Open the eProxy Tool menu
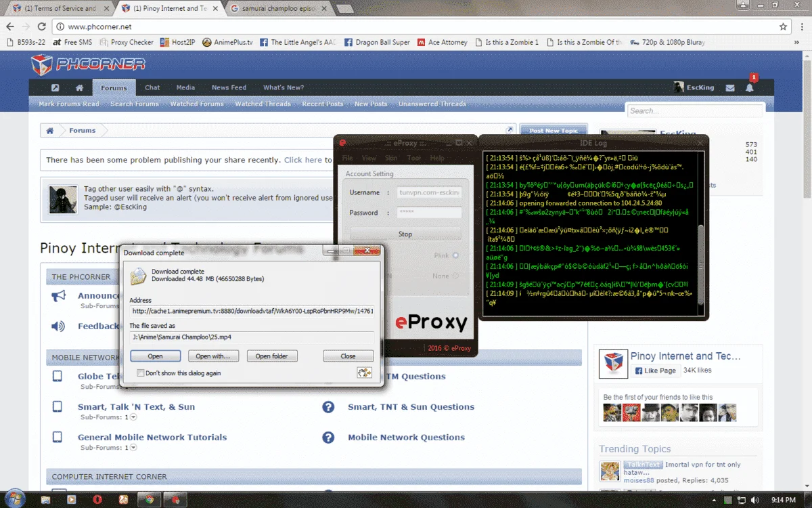This screenshot has width=812, height=508. coord(414,158)
